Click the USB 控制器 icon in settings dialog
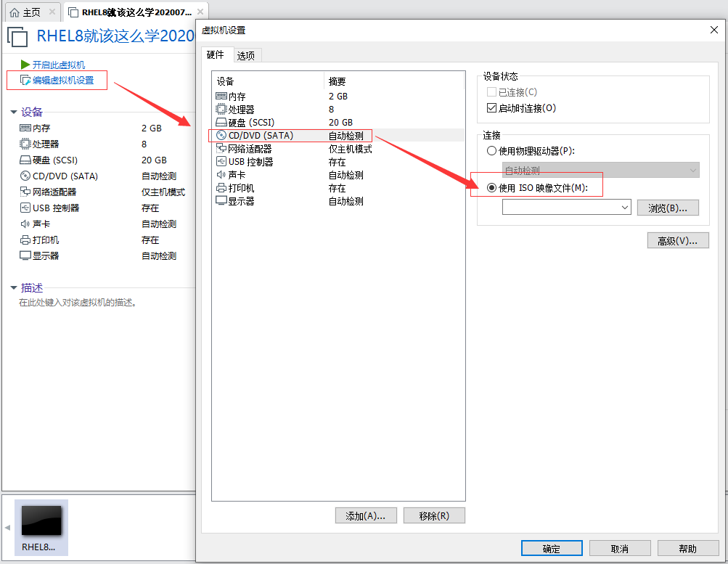This screenshot has height=564, width=728. (221, 162)
